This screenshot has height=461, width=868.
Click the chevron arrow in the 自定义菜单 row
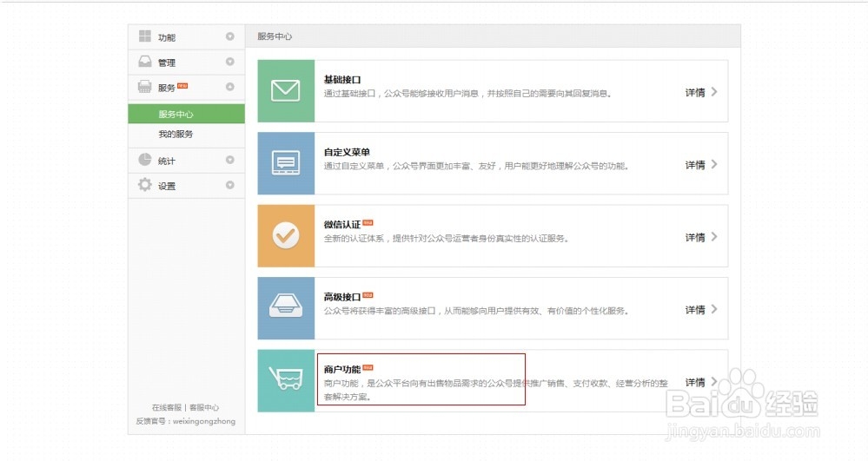coord(714,164)
